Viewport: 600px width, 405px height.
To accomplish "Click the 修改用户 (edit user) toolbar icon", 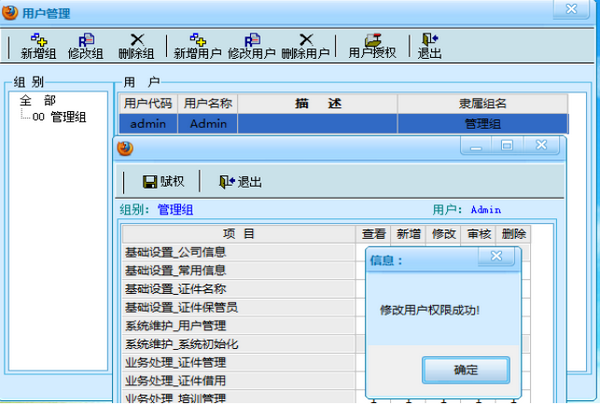I will coord(251,46).
